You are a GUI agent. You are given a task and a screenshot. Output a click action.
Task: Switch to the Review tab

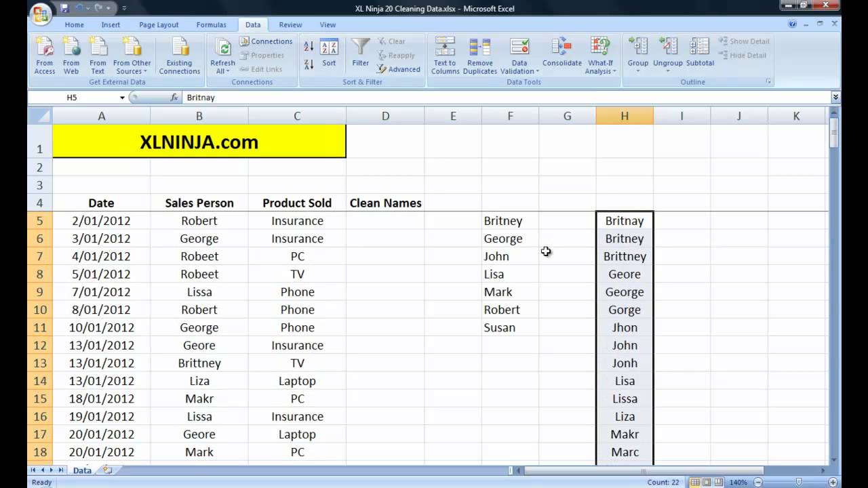tap(290, 25)
